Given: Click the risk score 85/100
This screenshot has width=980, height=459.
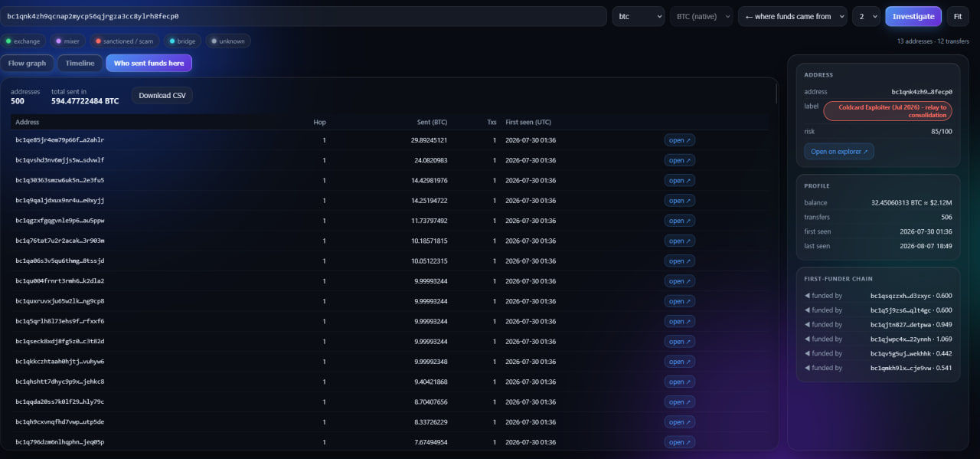Looking at the screenshot, I should coord(940,132).
